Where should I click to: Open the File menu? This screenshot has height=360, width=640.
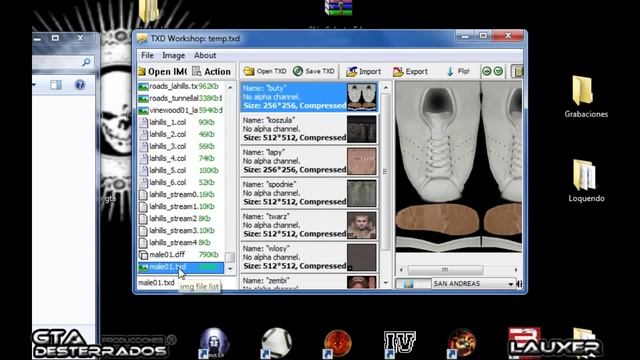tap(147, 55)
